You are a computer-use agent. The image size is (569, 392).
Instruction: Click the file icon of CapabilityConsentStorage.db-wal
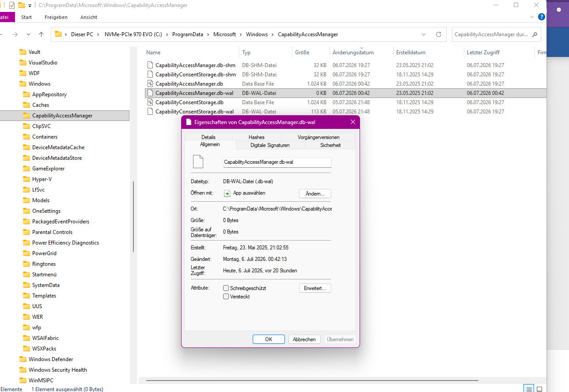(150, 111)
